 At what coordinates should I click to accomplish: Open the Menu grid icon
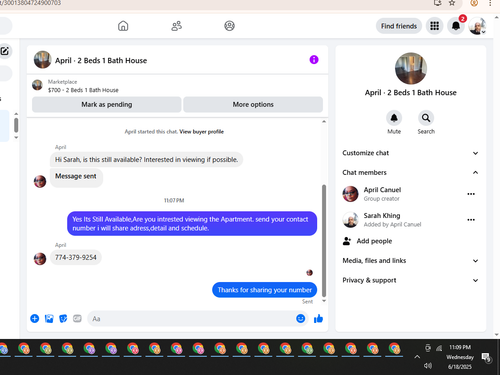pyautogui.click(x=434, y=26)
